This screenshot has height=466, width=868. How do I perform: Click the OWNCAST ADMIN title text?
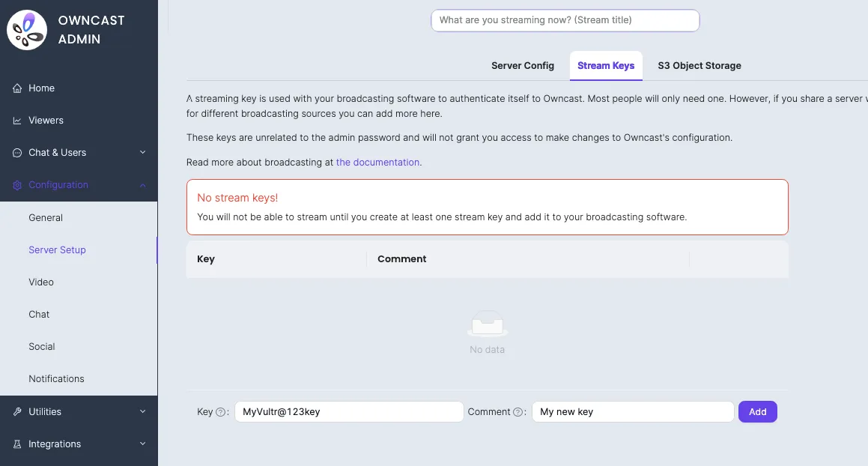[x=91, y=30]
